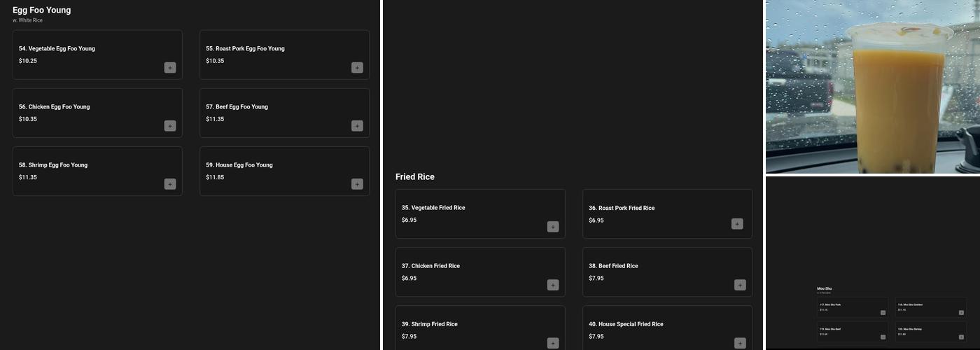Click plus on Roast Pork Fried Rice
The image size is (980, 350).
click(x=737, y=224)
